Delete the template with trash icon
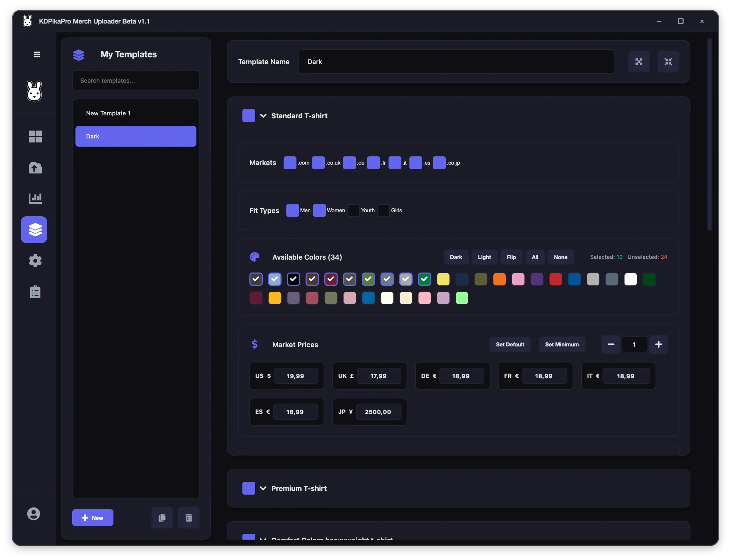The height and width of the screenshot is (560, 731). pos(188,518)
